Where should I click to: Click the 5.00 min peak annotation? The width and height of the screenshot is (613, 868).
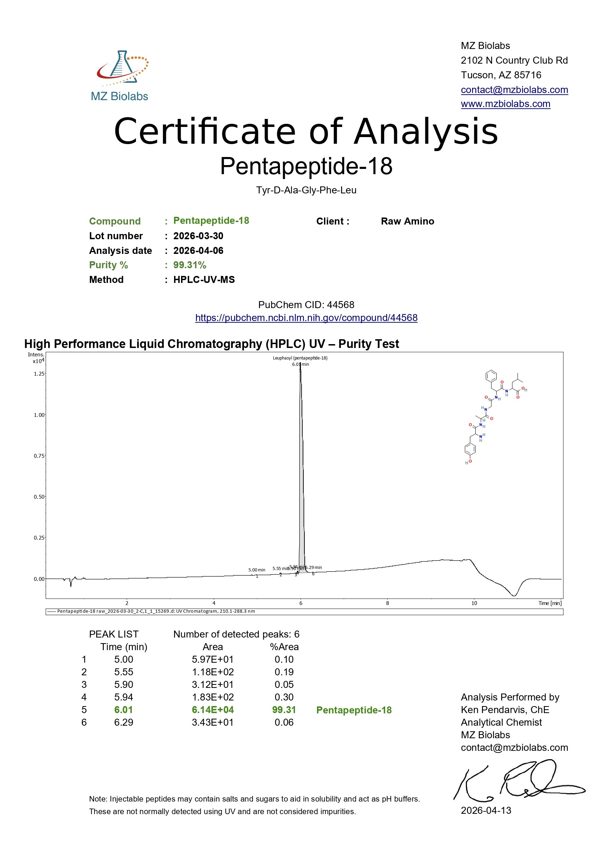pos(257,570)
